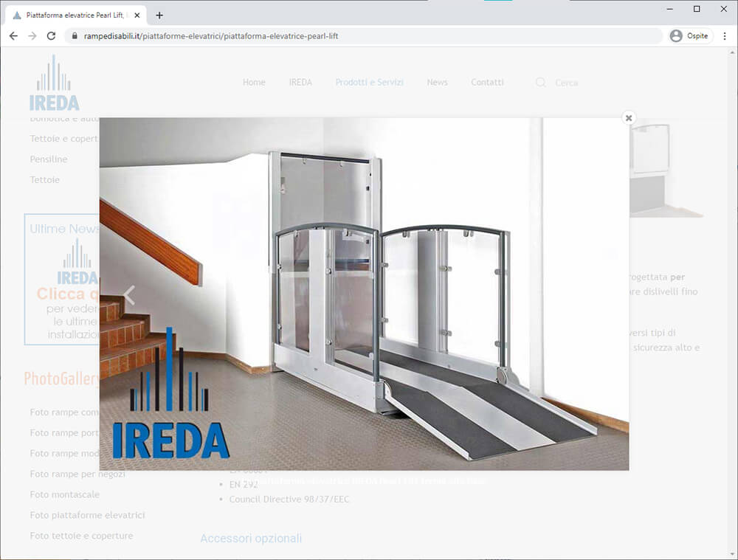
Task: Click the browser forward arrow
Action: coord(32,35)
